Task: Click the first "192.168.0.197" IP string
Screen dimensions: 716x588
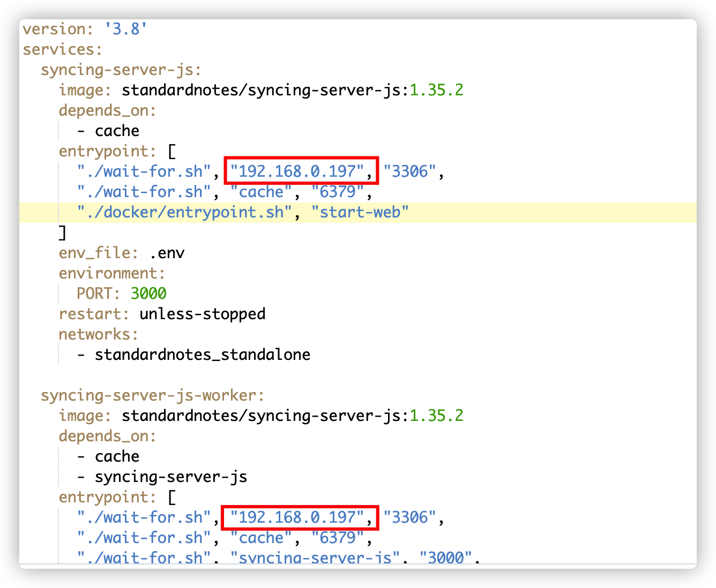Action: (297, 171)
